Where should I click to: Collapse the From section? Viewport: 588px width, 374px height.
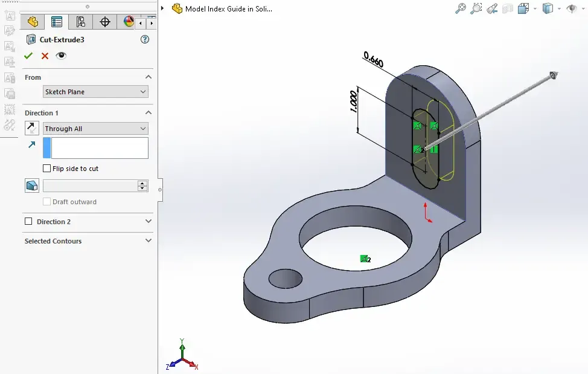(x=149, y=77)
